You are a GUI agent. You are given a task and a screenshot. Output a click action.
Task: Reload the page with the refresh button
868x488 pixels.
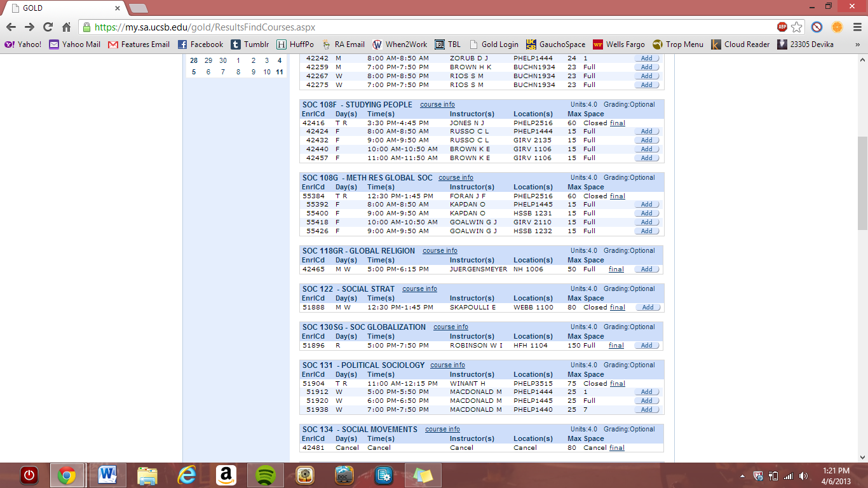click(48, 27)
